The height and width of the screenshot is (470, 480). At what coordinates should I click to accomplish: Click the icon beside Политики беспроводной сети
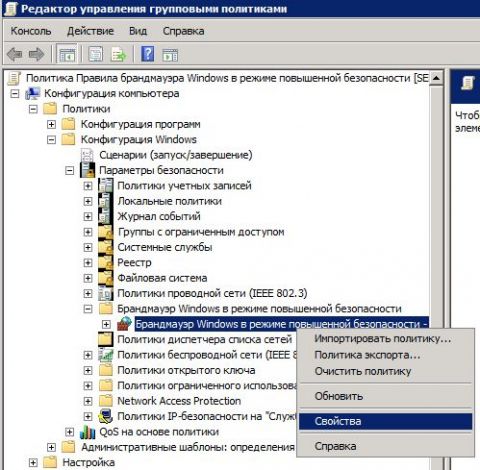click(106, 355)
